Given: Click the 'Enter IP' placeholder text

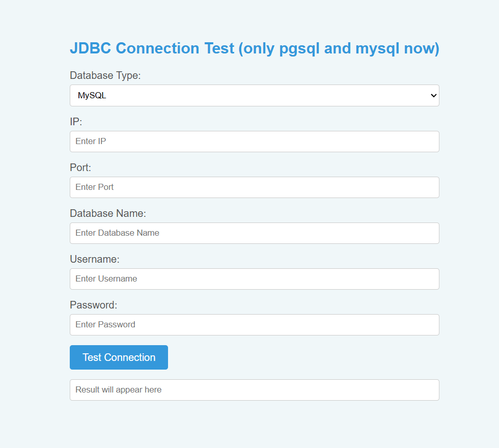Looking at the screenshot, I should coord(91,142).
